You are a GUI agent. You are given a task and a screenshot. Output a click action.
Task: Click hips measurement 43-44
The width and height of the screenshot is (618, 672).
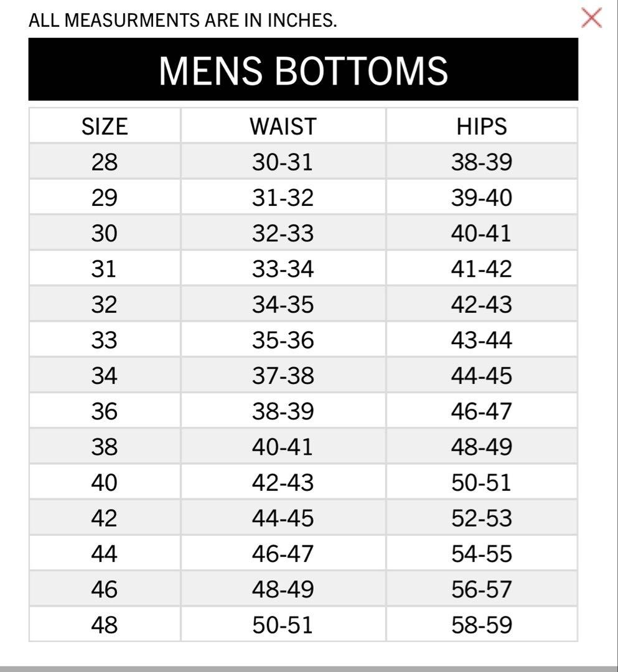click(x=482, y=340)
